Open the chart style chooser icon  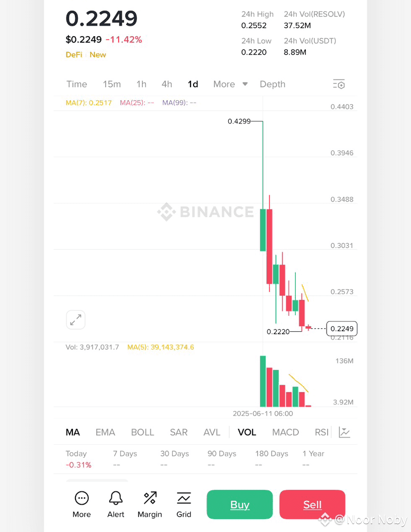pyautogui.click(x=344, y=432)
